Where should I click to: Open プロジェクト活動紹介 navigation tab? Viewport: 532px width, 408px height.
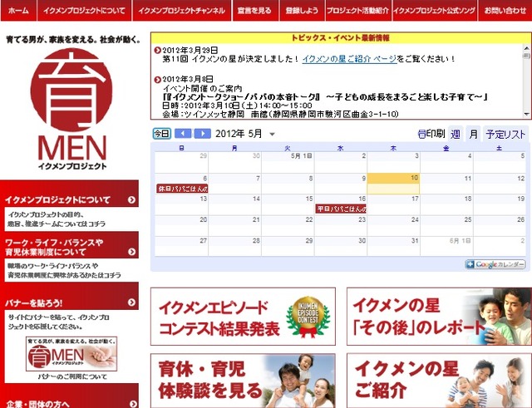358,11
